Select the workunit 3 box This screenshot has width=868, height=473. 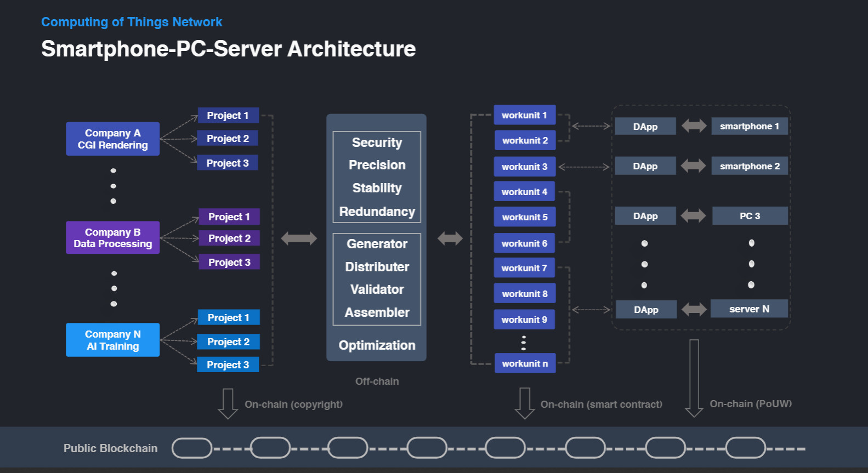[x=525, y=167]
